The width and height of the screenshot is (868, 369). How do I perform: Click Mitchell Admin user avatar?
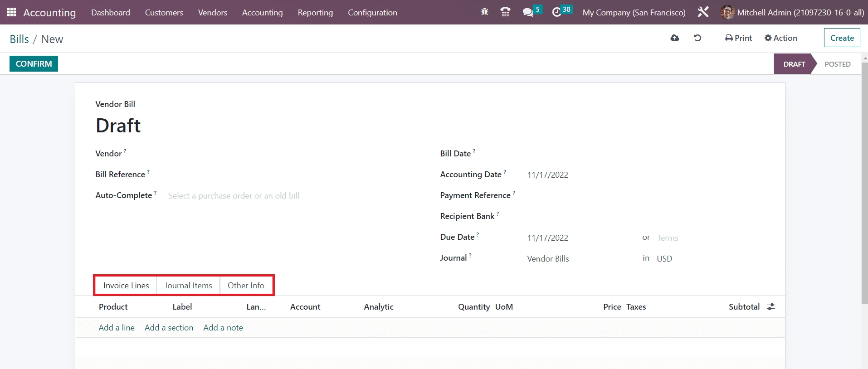coord(727,12)
